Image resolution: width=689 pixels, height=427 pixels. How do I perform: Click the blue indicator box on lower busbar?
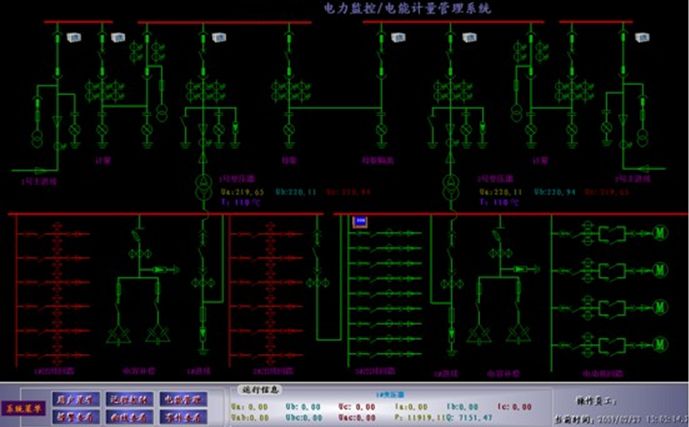coord(360,222)
